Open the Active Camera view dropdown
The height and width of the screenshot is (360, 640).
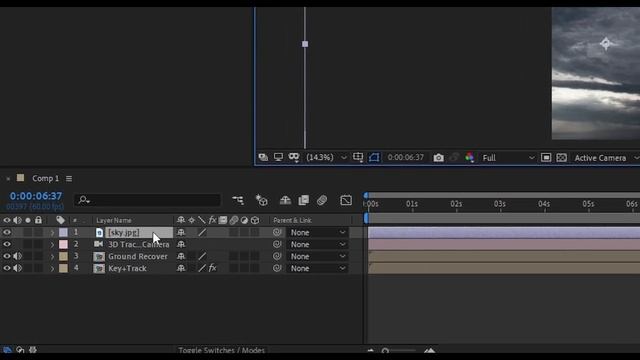[x=606, y=158]
